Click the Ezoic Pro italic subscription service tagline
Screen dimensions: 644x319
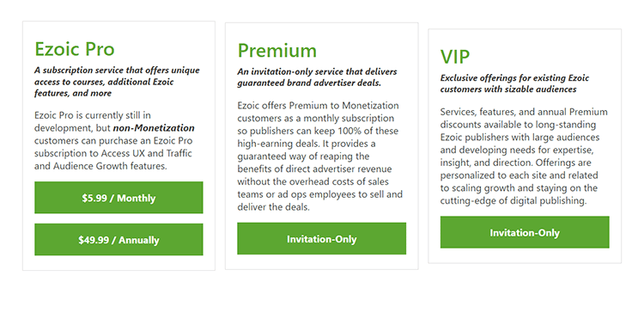(x=117, y=82)
